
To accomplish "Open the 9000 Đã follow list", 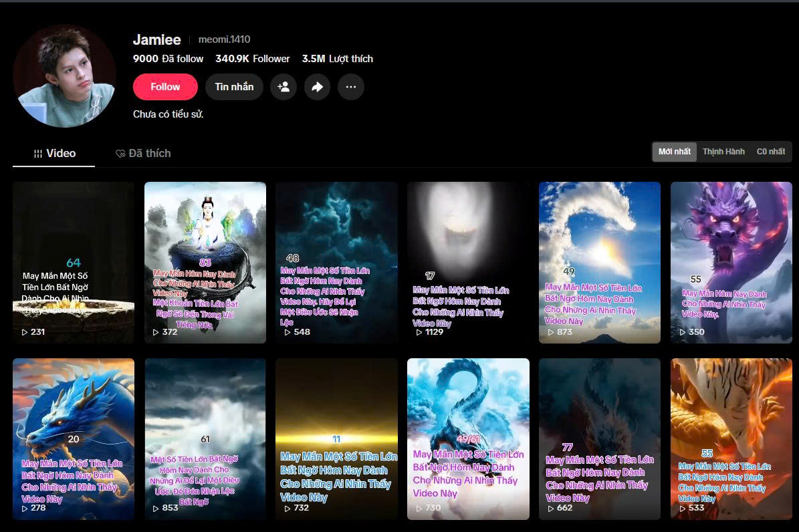I will [x=168, y=59].
